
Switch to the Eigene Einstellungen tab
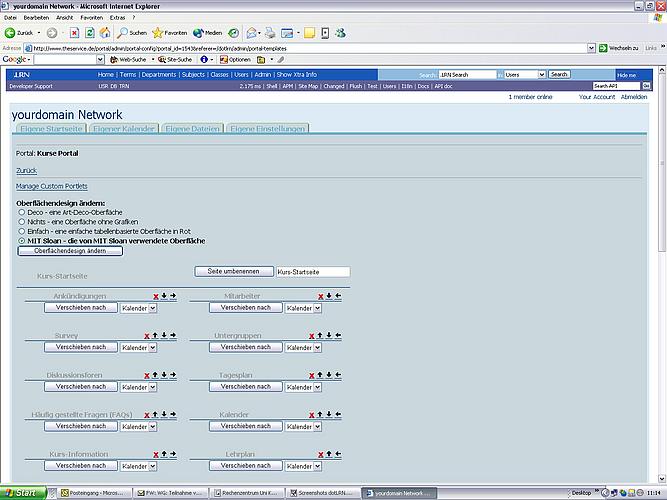coord(268,129)
